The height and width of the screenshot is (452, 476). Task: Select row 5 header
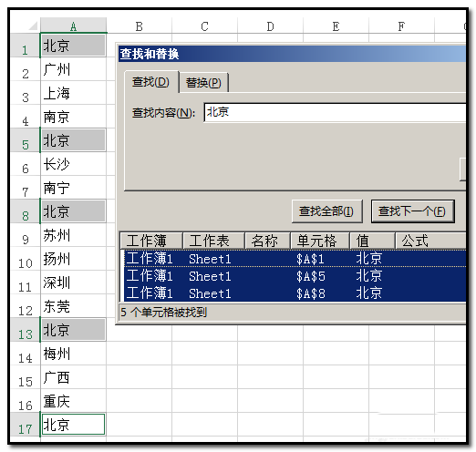click(x=26, y=140)
